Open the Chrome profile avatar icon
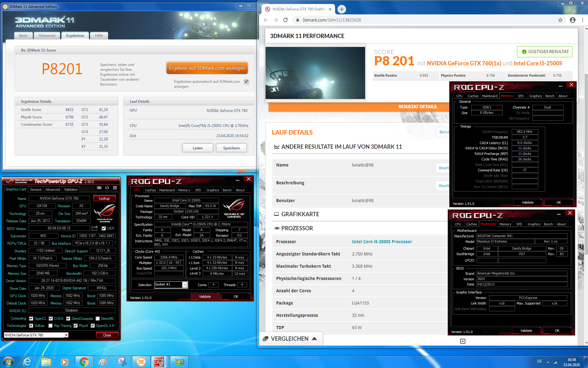The width and height of the screenshot is (588, 368). [x=573, y=20]
